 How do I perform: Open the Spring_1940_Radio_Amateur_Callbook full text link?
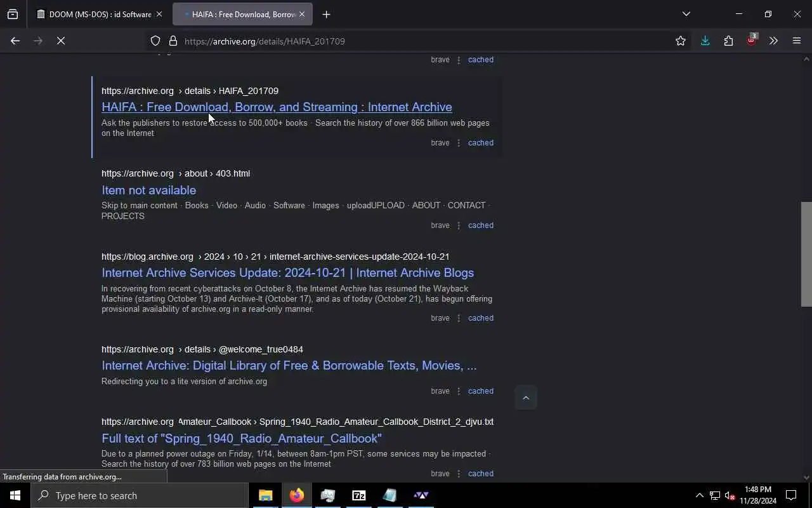click(241, 438)
